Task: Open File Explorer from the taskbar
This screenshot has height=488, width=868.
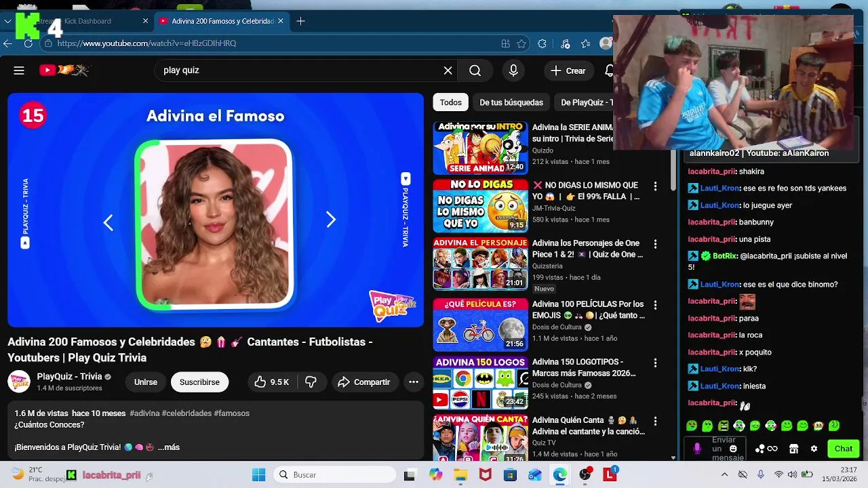Action: [460, 475]
